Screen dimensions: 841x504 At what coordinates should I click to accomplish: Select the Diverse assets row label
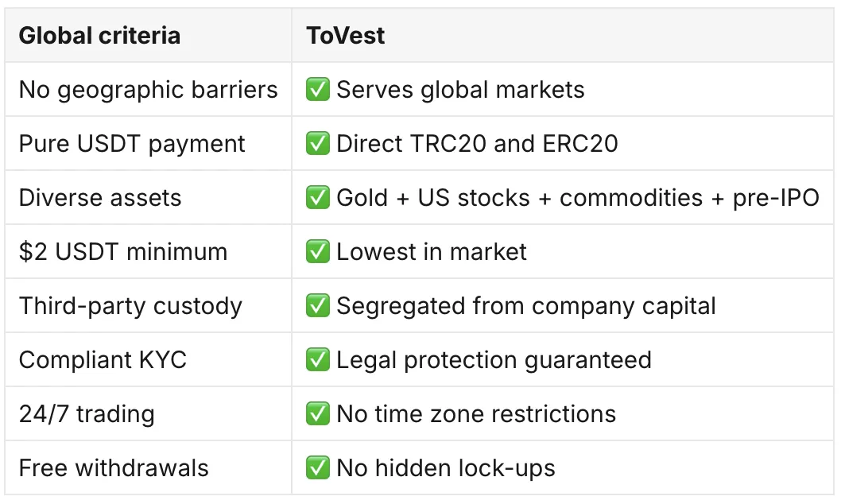[100, 198]
